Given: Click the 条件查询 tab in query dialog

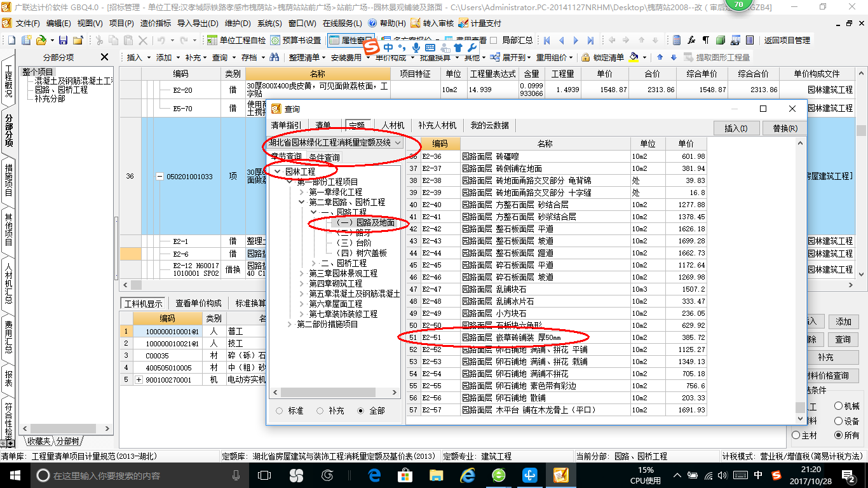Looking at the screenshot, I should (x=324, y=157).
